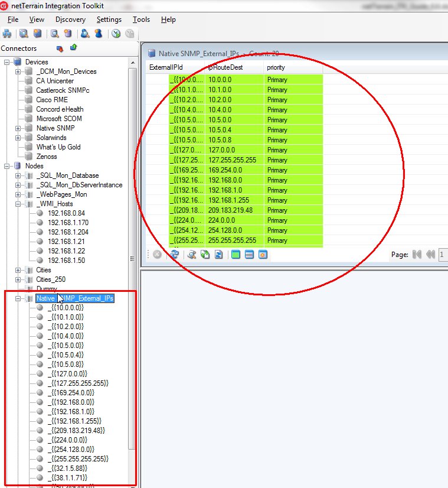Select the 192.168.1.170 host node
Image resolution: width=448 pixels, height=488 pixels.
click(x=68, y=223)
